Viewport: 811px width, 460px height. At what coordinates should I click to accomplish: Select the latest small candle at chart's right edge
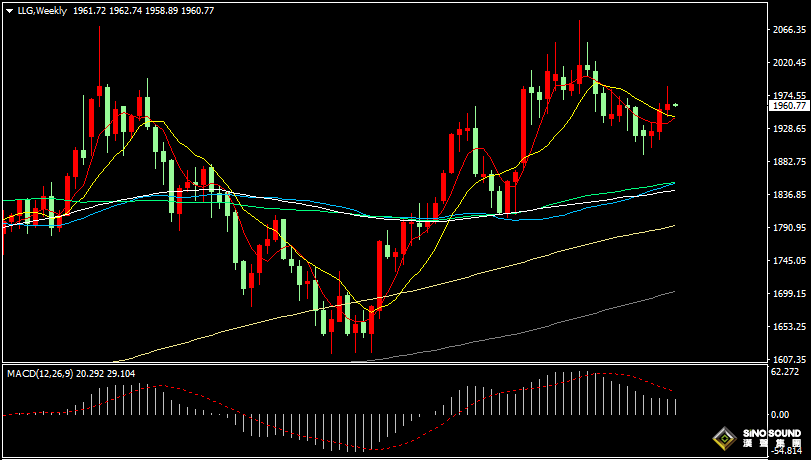coord(676,105)
